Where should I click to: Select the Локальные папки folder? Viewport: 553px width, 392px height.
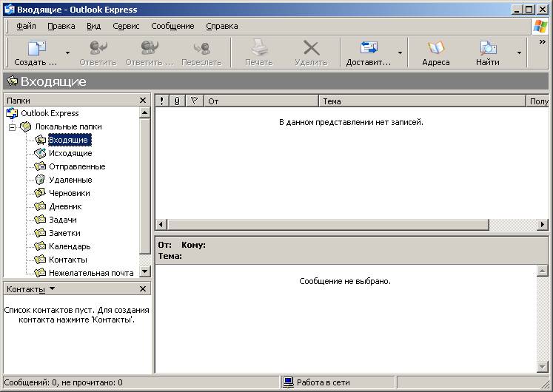(68, 126)
